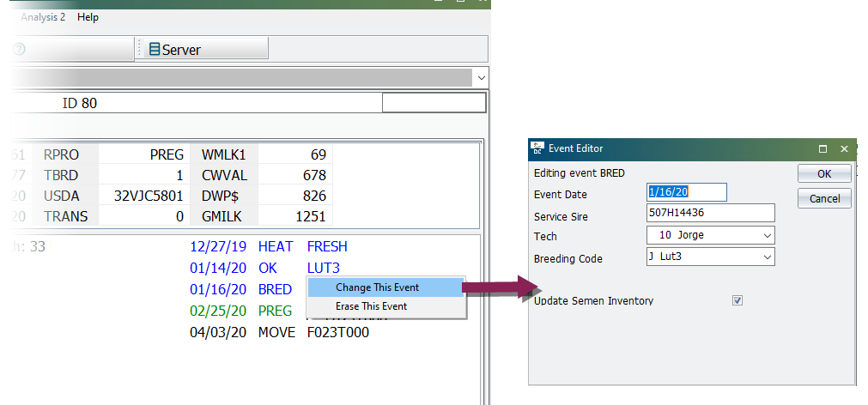Click the DWP$ field label

point(222,196)
